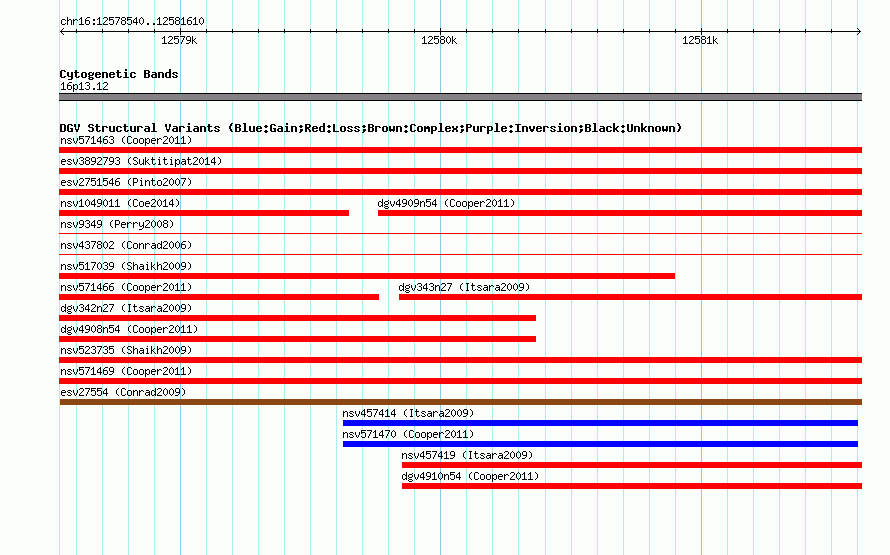This screenshot has width=890, height=555.
Task: Open nsv571469 (Cooper2011) variant label
Action: (x=126, y=371)
